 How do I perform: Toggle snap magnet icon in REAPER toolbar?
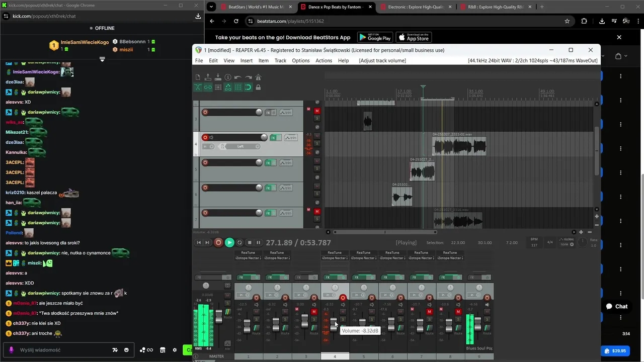tap(248, 87)
